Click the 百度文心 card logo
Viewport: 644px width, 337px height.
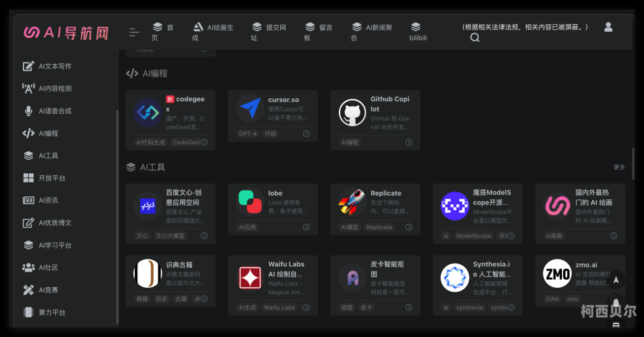point(148,206)
